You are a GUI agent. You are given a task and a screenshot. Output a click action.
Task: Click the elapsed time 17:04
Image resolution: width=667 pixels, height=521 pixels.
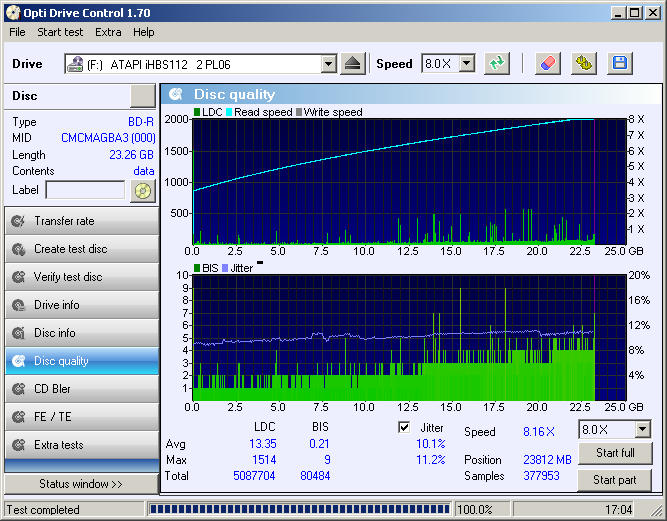[x=619, y=510]
